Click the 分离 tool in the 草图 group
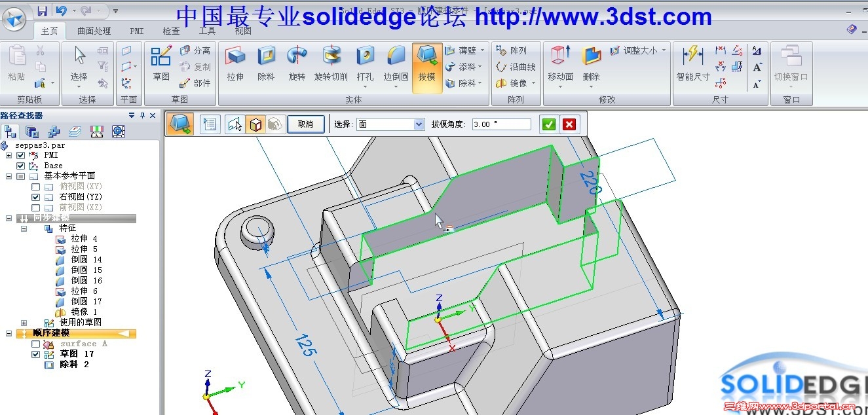This screenshot has width=868, height=415. point(195,50)
